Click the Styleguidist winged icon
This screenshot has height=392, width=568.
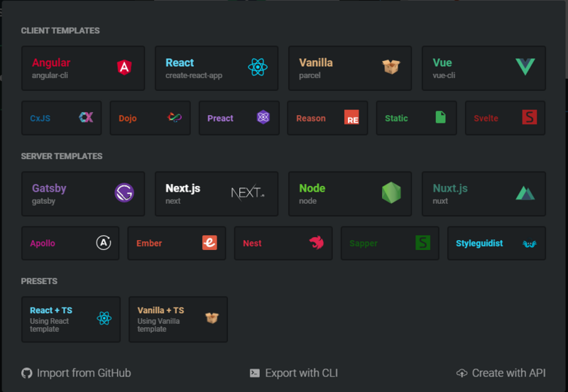(530, 244)
